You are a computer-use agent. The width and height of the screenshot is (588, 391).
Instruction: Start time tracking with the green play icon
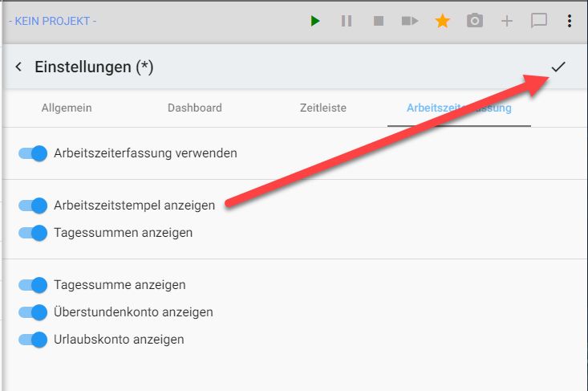[x=315, y=21]
